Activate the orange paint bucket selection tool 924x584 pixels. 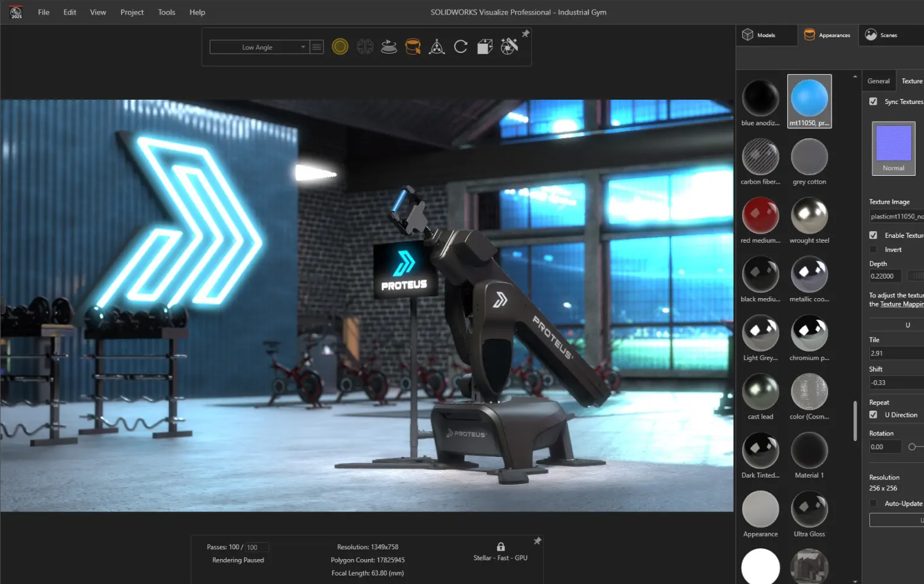pyautogui.click(x=413, y=47)
